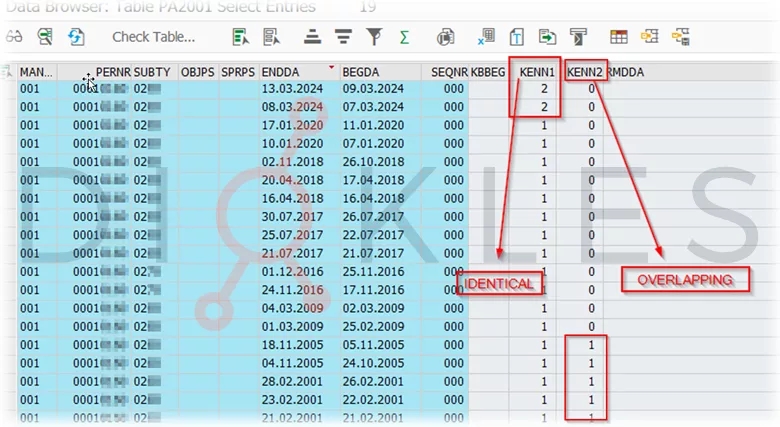The image size is (780, 427).
Task: Click the refresh icon in toolbar
Action: click(76, 37)
